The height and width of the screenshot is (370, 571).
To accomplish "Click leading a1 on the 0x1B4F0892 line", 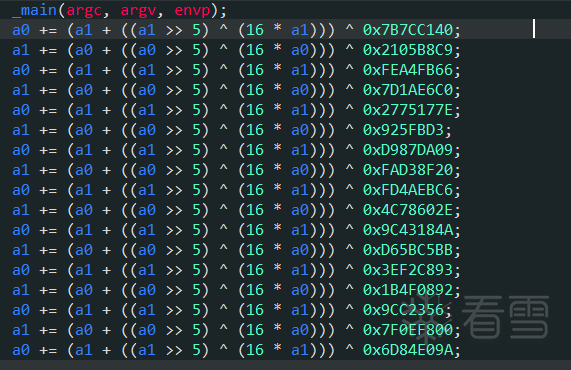I will (x=21, y=290).
